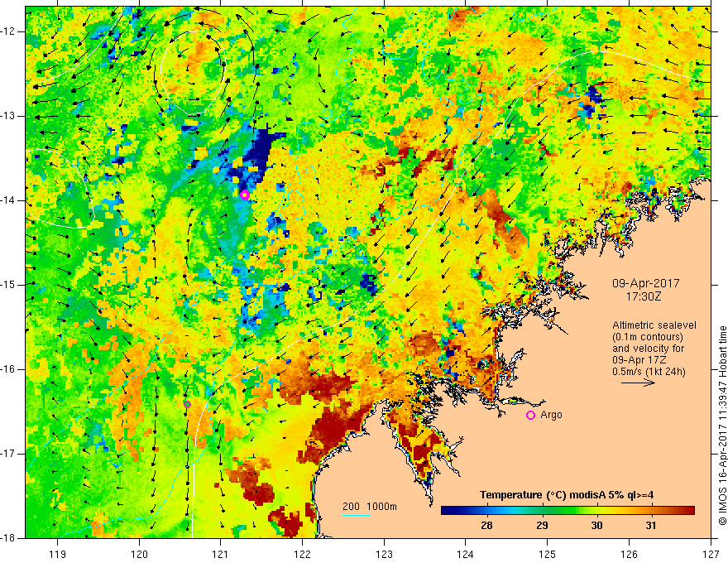Click the 'and velocity for' caption line
This screenshot has width=728, height=563.
click(x=648, y=349)
